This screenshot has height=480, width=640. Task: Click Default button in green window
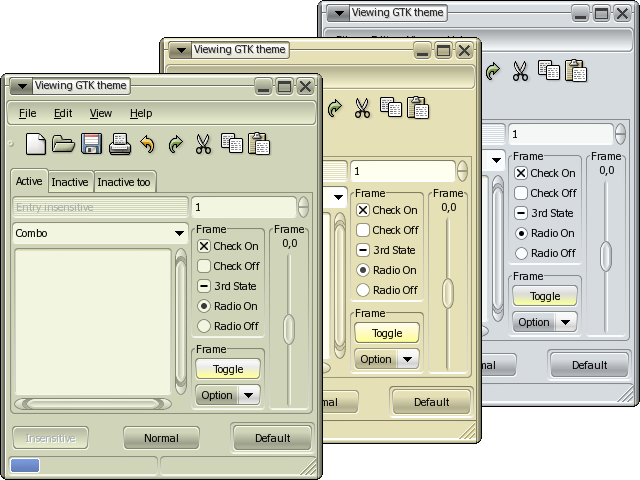(x=272, y=438)
